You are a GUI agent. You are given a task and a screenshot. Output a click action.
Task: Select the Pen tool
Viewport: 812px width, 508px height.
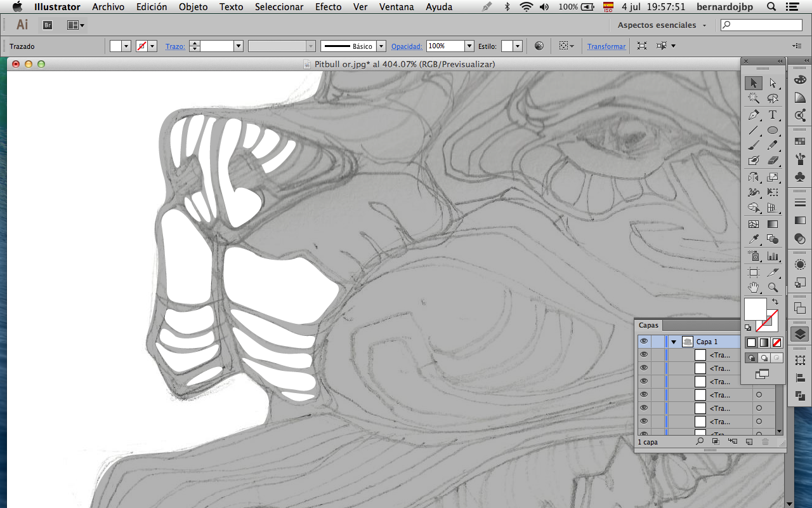(753, 115)
